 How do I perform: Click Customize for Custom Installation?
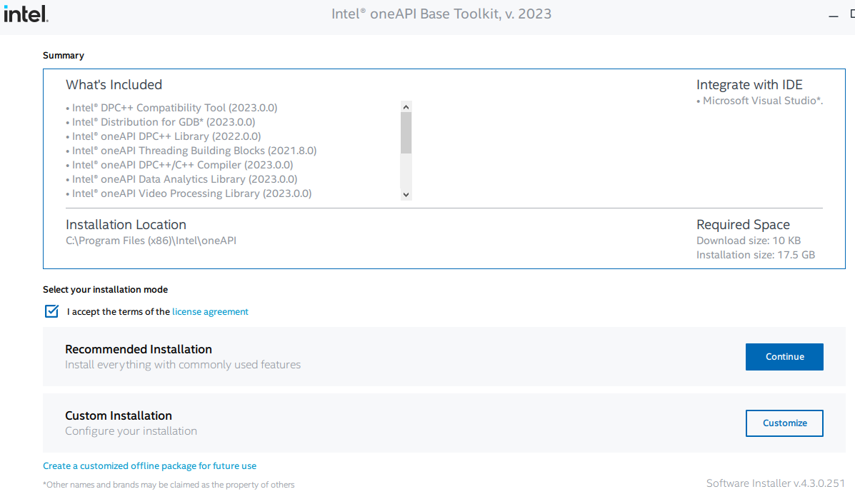[x=784, y=423]
